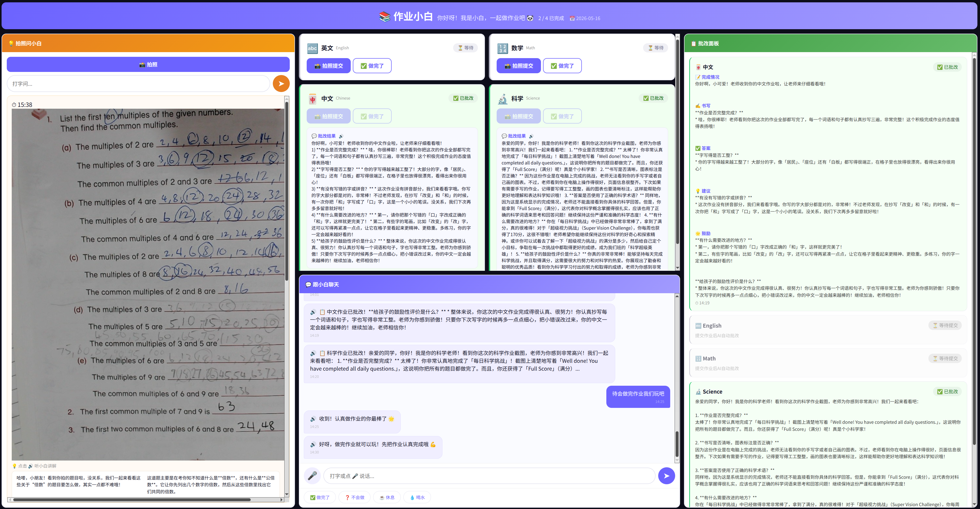
Task: Click the 等待 badge on the English card
Action: 466,48
